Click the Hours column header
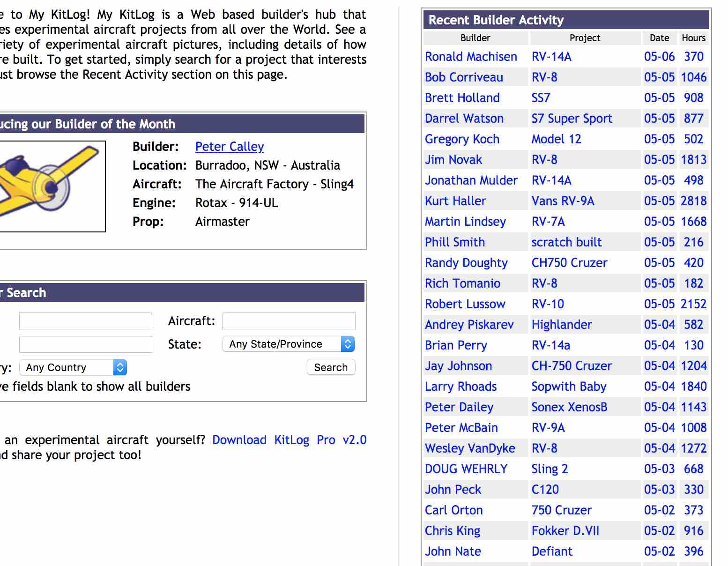The width and height of the screenshot is (728, 566). (693, 38)
